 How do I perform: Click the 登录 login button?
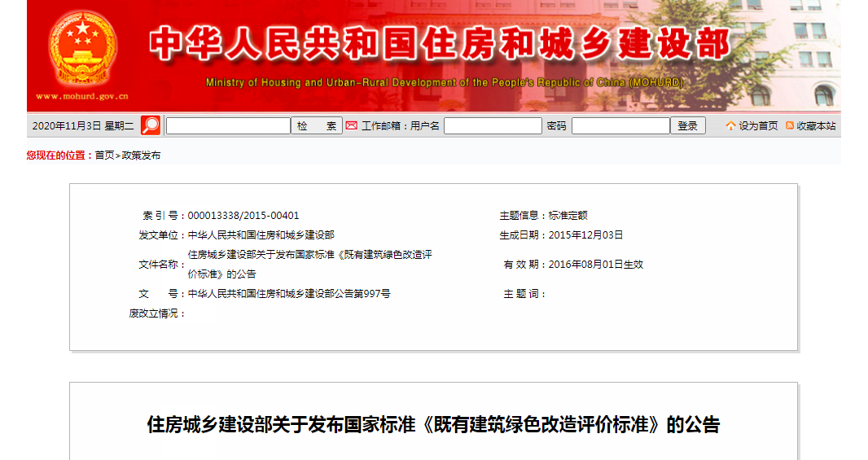point(687,125)
